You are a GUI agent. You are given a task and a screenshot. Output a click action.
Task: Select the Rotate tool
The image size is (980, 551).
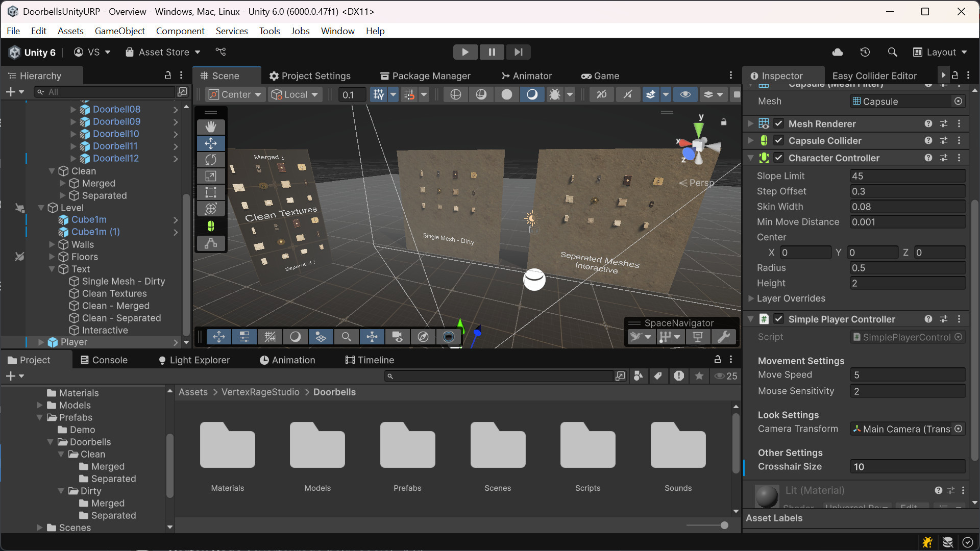pos(211,159)
